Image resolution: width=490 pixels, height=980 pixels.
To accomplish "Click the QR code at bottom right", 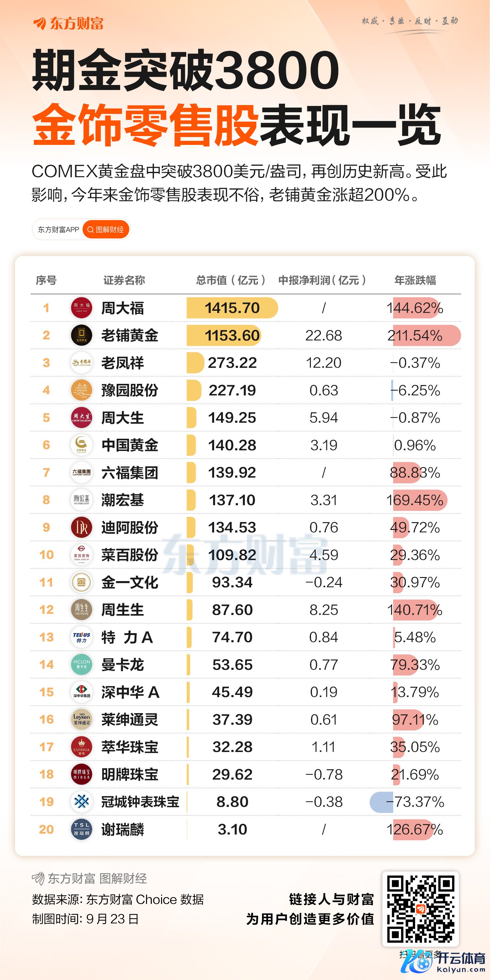I will coord(420,908).
